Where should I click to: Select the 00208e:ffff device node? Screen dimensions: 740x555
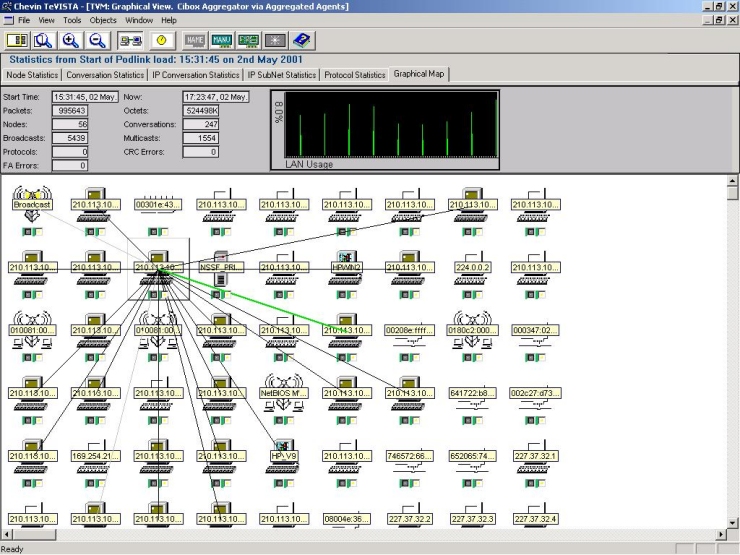pos(409,330)
